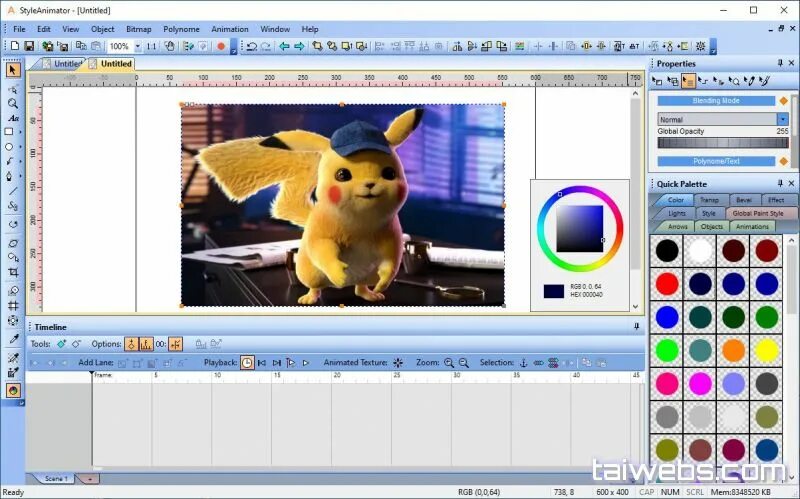Click the Polynome/Text section button
This screenshot has width=800, height=499.
click(x=716, y=161)
